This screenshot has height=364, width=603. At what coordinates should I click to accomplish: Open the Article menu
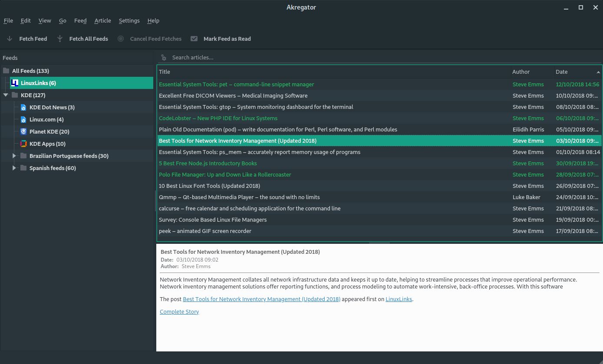click(x=103, y=20)
